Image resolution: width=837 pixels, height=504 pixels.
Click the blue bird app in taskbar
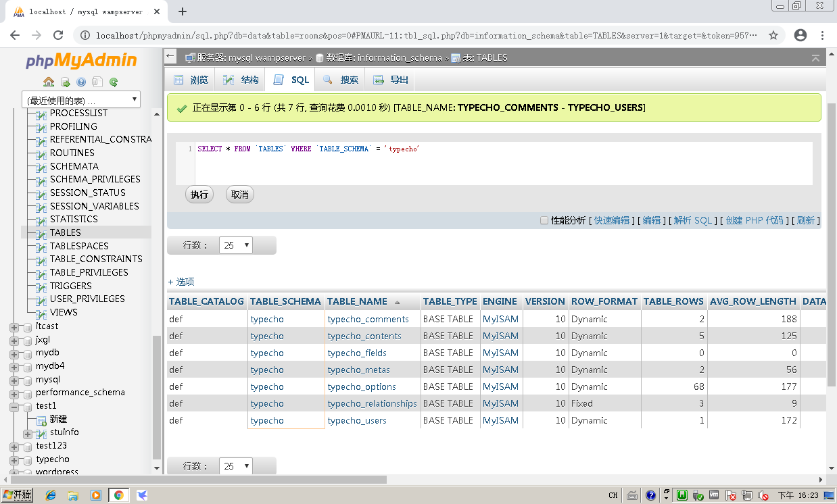[142, 495]
